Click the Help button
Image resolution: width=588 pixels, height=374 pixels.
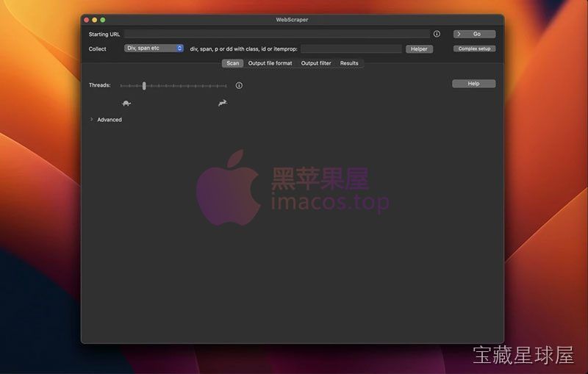473,84
